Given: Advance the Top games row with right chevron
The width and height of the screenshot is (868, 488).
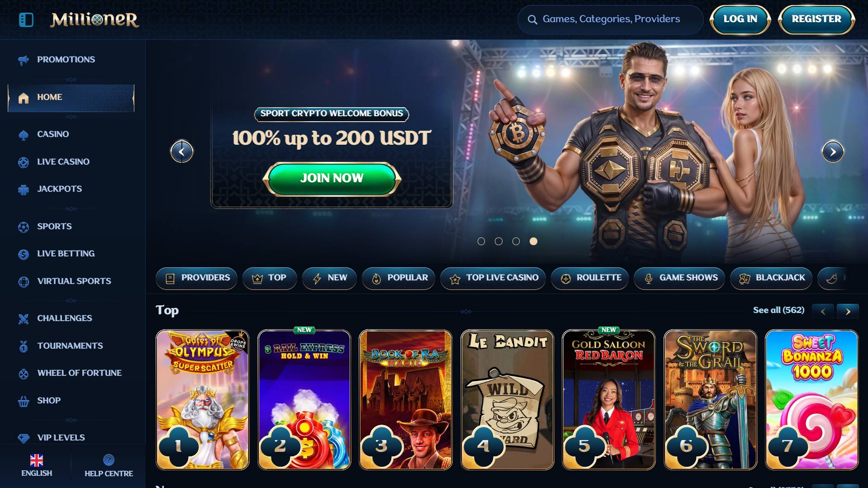Looking at the screenshot, I should [x=848, y=311].
